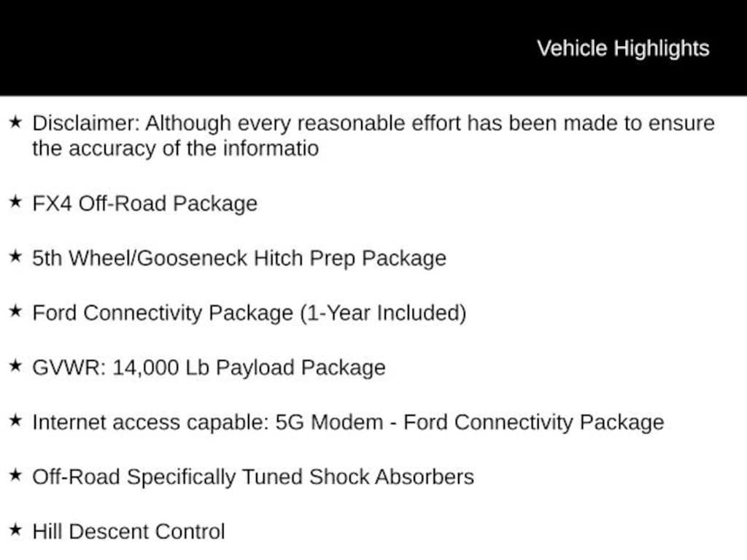
Task: Click the black header banner area
Action: coord(373,47)
